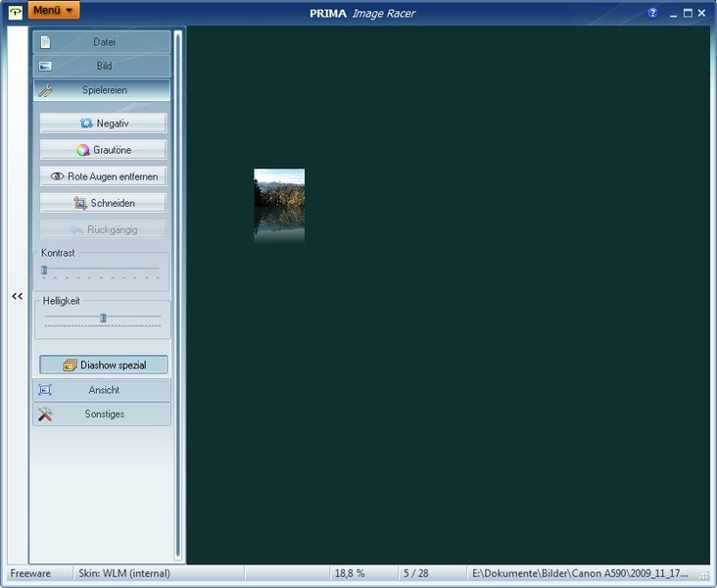
Task: Expand the Datei section
Action: pos(102,42)
